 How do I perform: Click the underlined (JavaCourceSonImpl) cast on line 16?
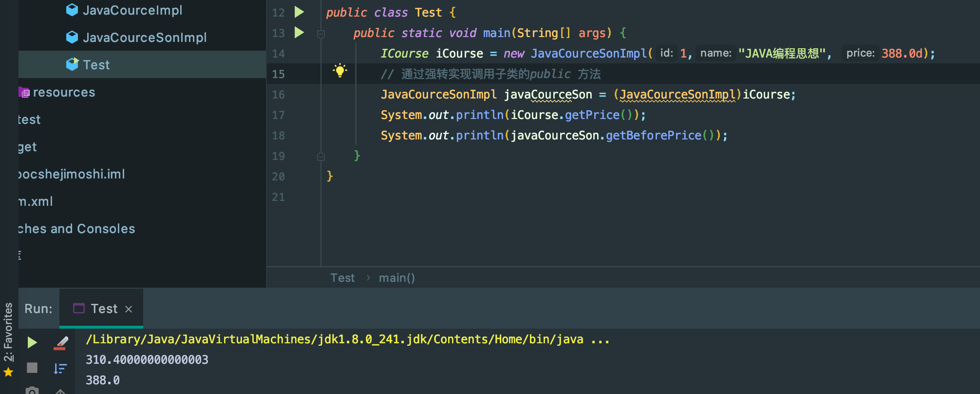(678, 94)
